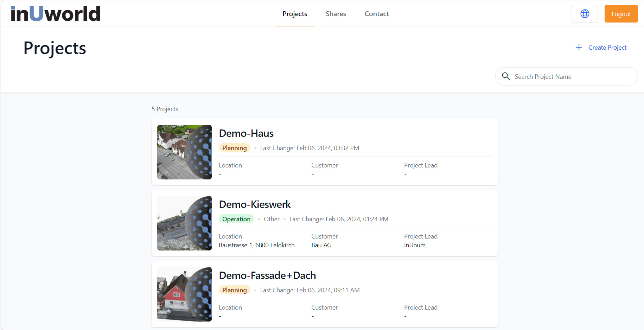Select the Demo-Haus project title
Screen dimensions: 644x330
[x=246, y=133]
